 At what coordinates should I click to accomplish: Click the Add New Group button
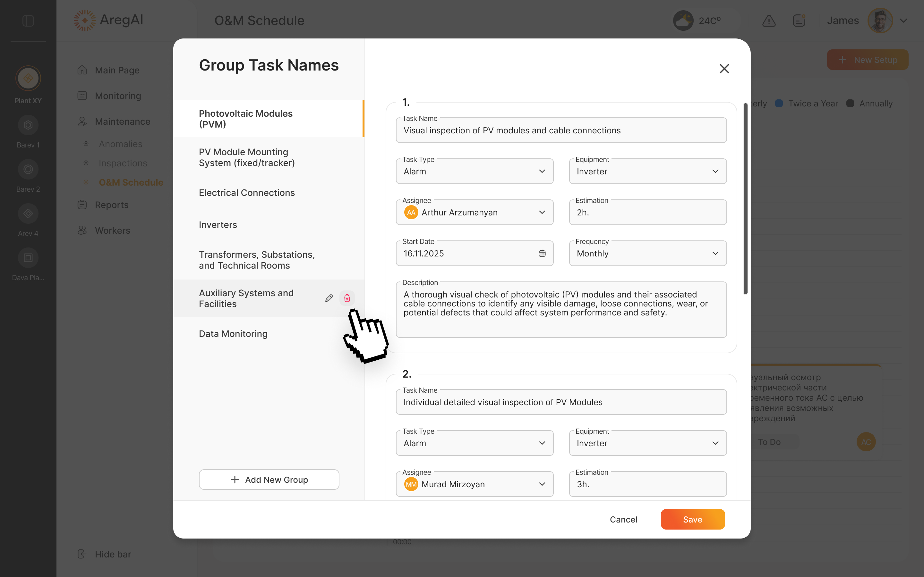pyautogui.click(x=269, y=480)
